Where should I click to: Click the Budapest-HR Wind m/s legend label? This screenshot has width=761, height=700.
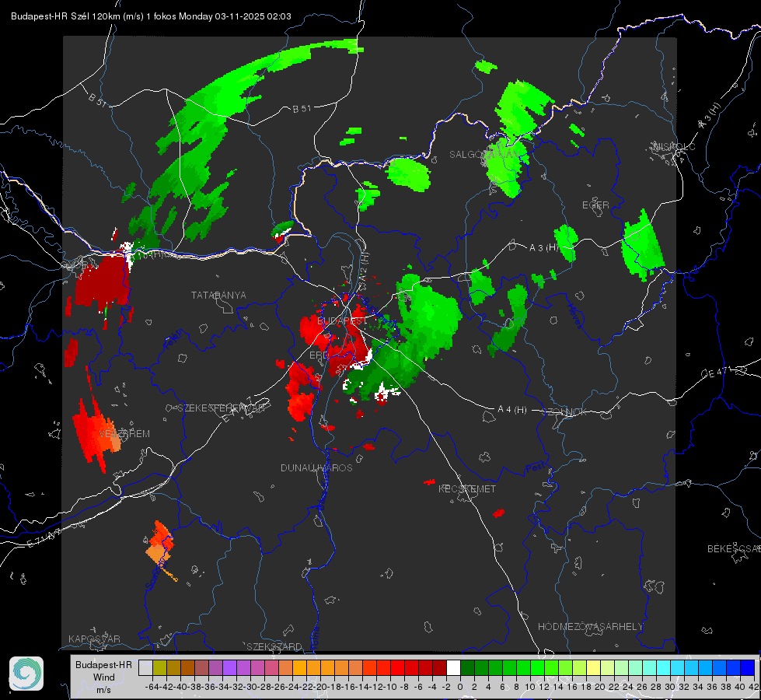pos(103,677)
